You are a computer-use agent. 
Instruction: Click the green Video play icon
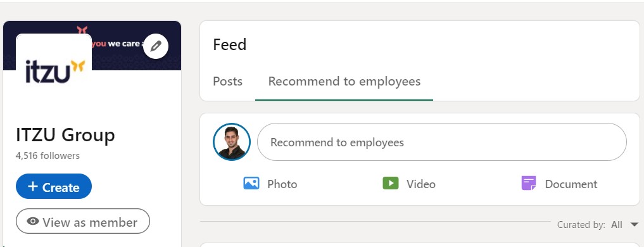tap(391, 183)
